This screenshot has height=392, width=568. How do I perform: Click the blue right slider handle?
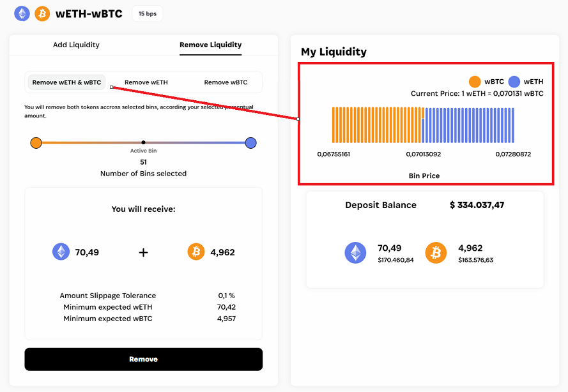tap(251, 142)
